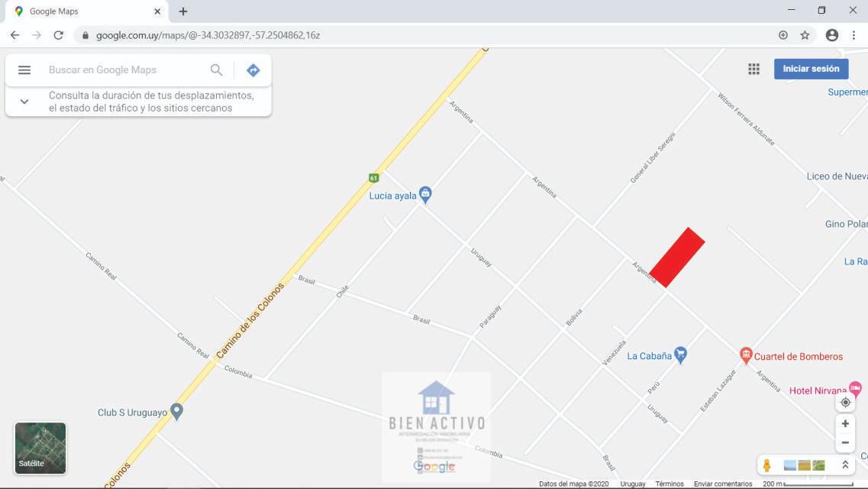Open the Términos link in footer

670,484
